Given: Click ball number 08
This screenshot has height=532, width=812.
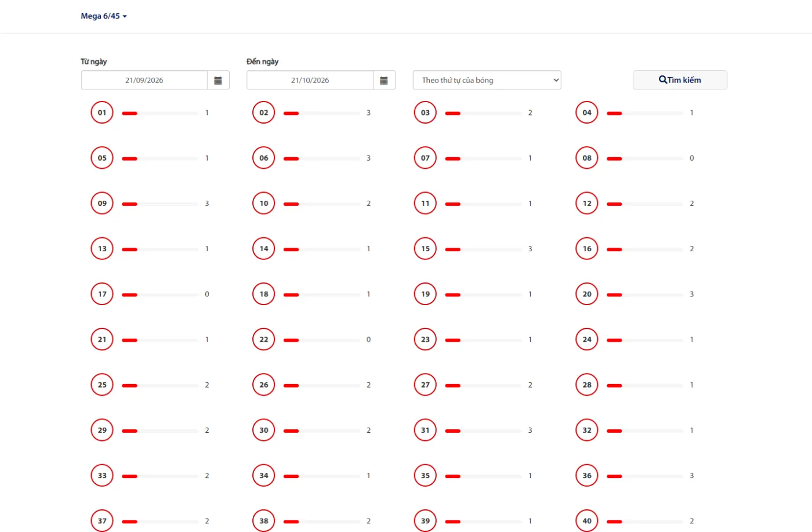Looking at the screenshot, I should click(587, 158).
